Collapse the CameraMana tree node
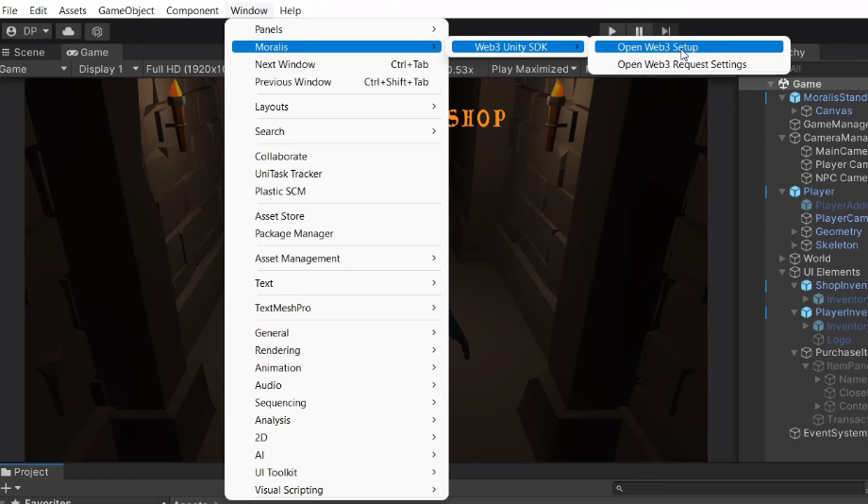 point(782,138)
